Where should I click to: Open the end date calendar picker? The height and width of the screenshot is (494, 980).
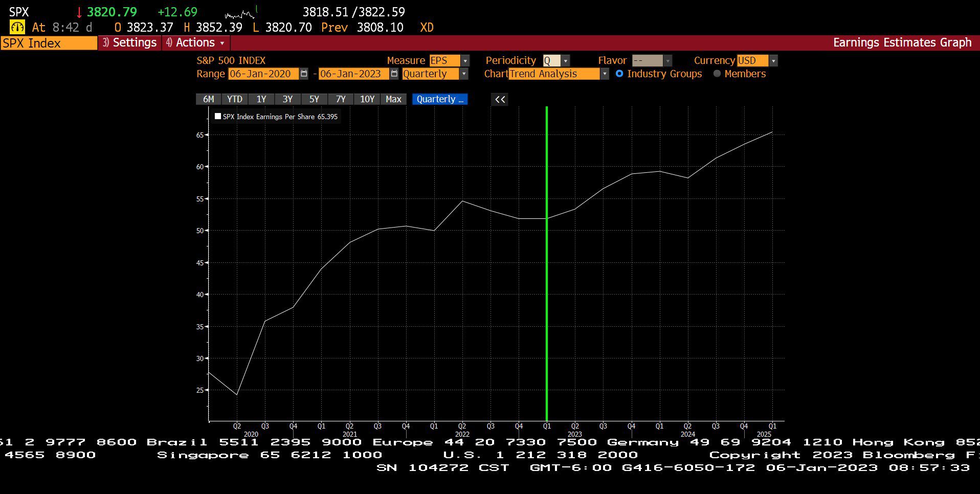point(394,74)
